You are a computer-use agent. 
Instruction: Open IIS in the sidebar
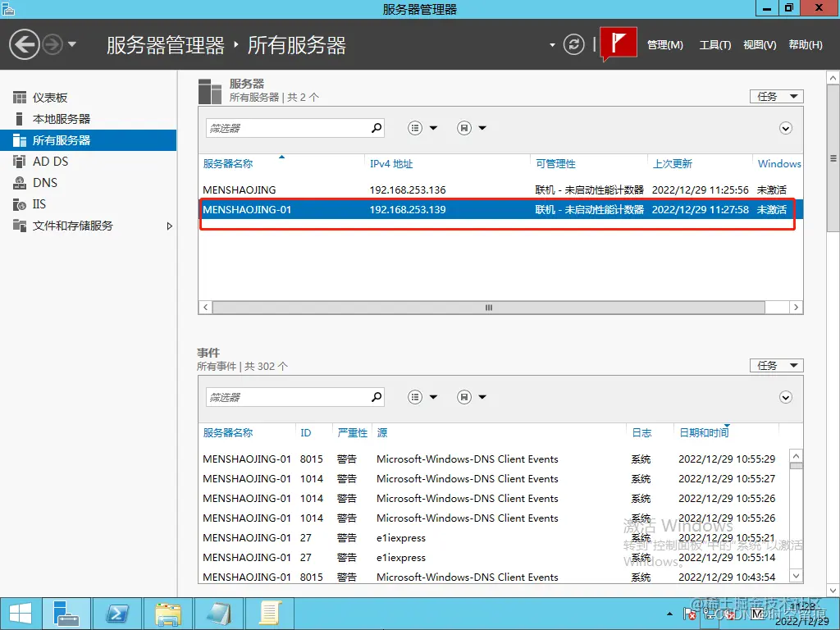tap(89, 204)
